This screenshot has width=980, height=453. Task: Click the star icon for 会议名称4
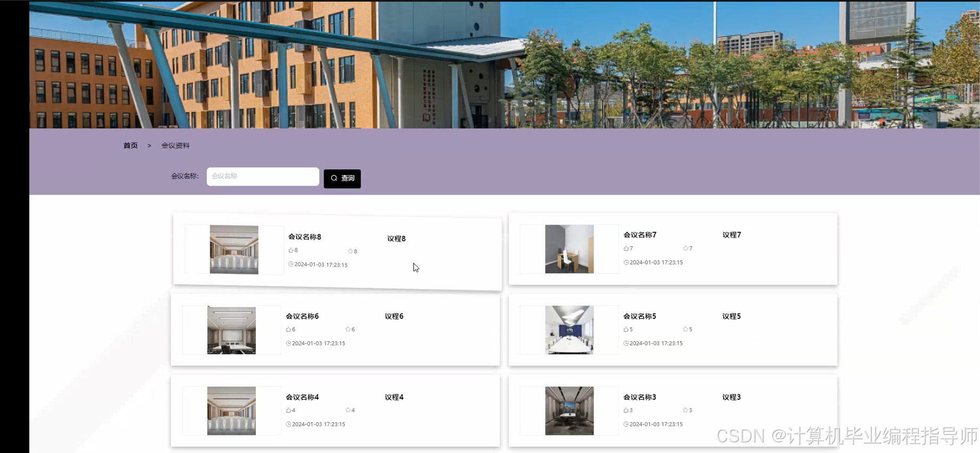[x=348, y=410]
